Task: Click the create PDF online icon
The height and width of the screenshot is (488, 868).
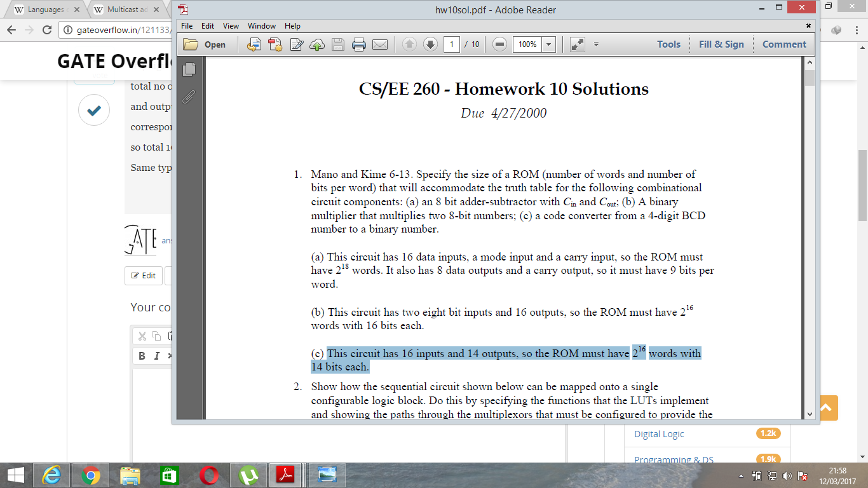Action: pos(275,44)
